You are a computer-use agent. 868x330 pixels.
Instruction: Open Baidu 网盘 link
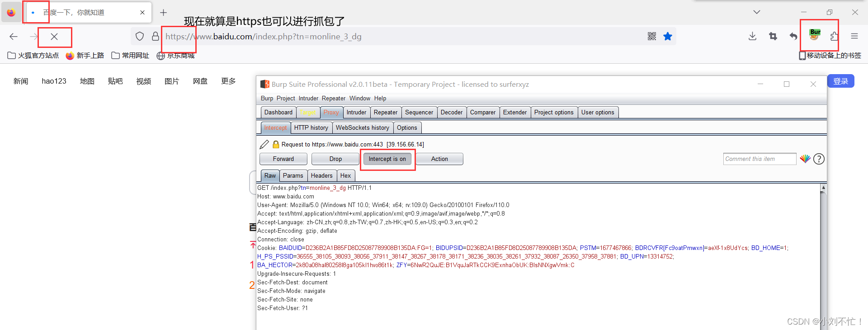pos(200,81)
